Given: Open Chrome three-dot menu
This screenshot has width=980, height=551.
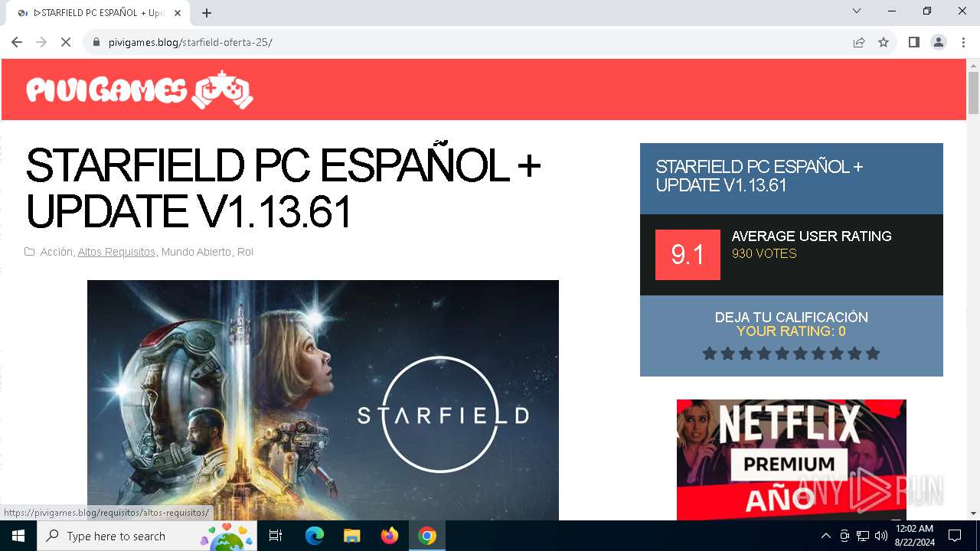Looking at the screenshot, I should [963, 42].
